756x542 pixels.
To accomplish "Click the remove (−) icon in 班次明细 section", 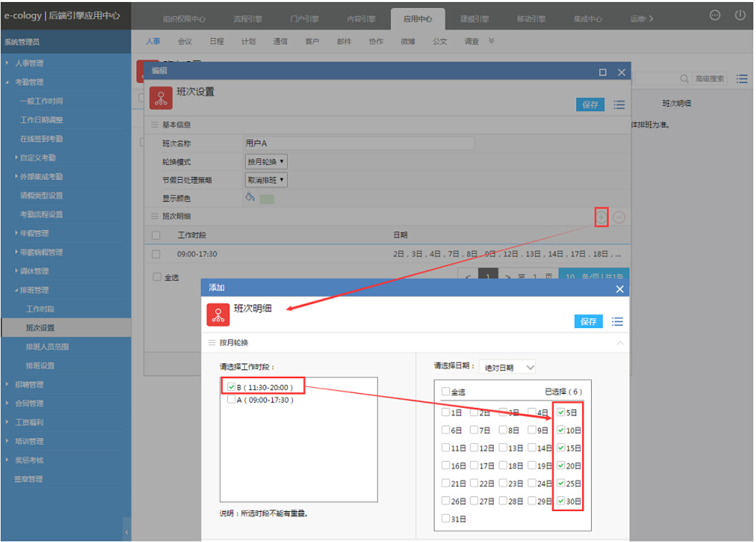I will tap(619, 217).
